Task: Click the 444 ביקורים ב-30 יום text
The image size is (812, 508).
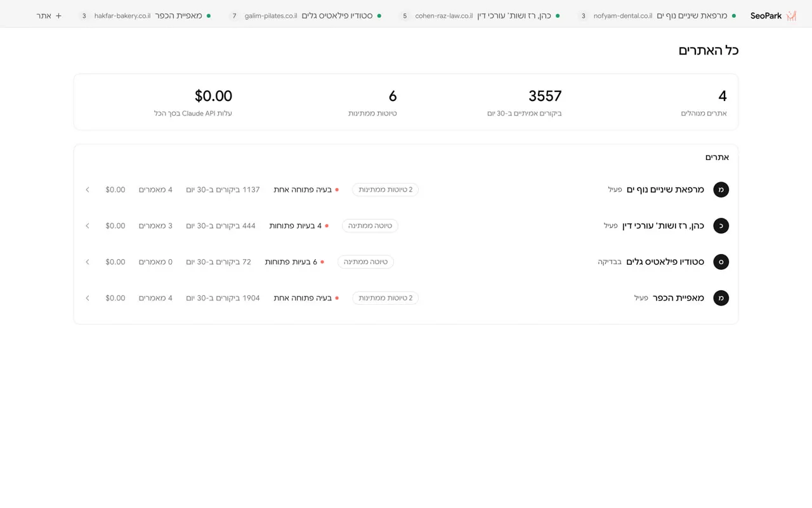Action: pyautogui.click(x=221, y=225)
